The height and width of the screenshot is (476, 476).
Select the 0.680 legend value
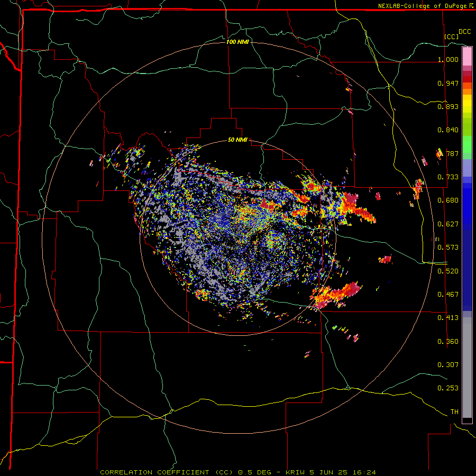[x=448, y=200]
